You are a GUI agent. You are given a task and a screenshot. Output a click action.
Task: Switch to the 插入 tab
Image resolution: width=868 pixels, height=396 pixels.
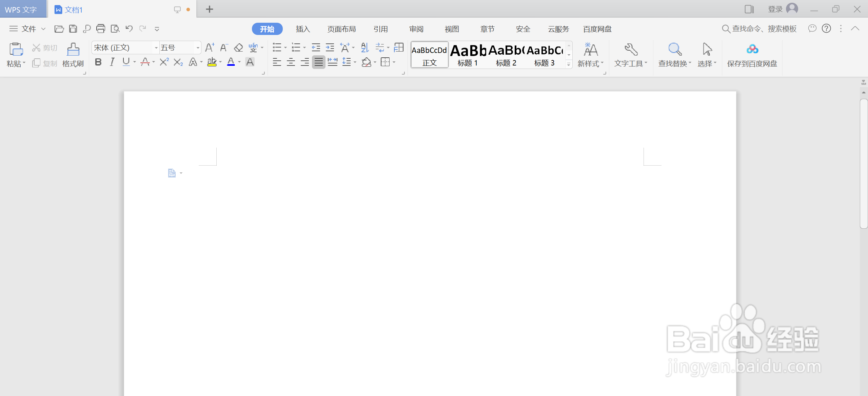pos(303,29)
